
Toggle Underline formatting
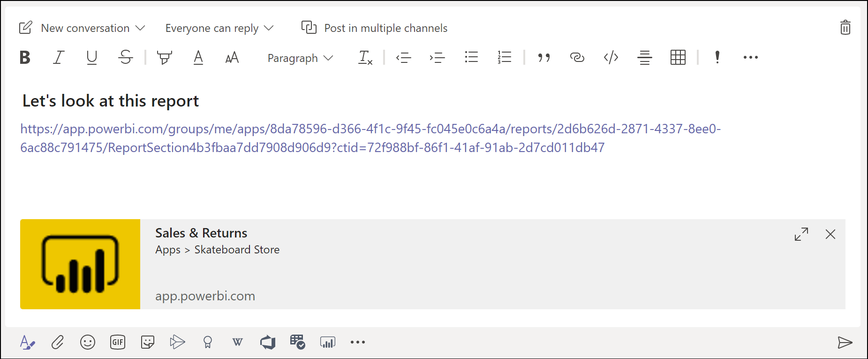92,57
